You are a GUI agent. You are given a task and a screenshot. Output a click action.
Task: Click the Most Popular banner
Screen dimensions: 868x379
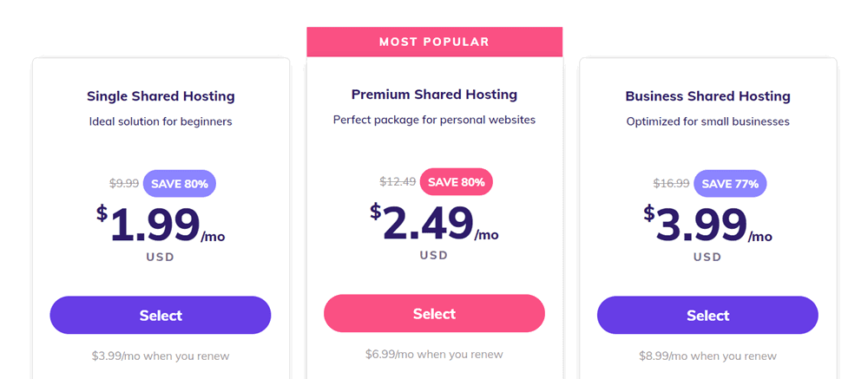(435, 42)
